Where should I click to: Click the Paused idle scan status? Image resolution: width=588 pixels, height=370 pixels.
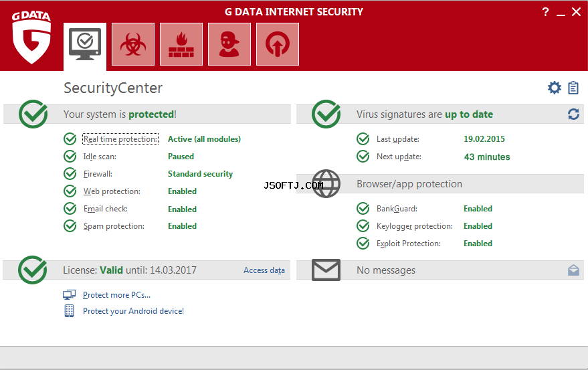pyautogui.click(x=181, y=157)
